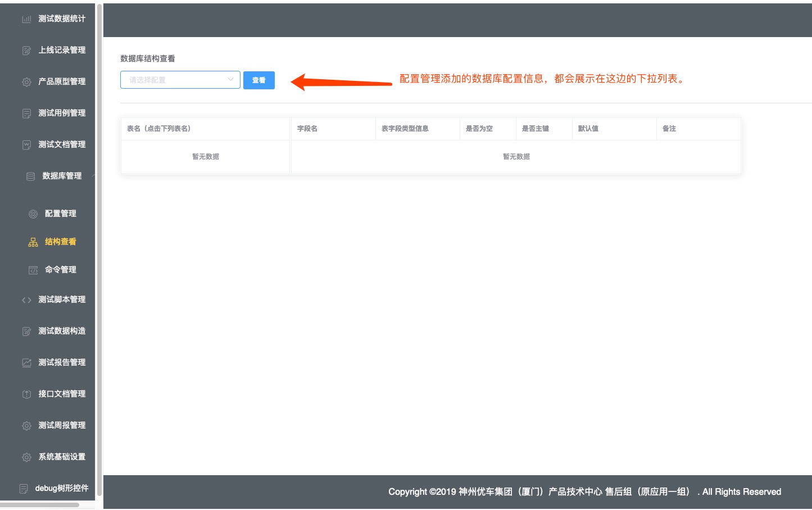Click the code window icon beside 命令管理
This screenshot has height=510, width=812.
click(33, 270)
